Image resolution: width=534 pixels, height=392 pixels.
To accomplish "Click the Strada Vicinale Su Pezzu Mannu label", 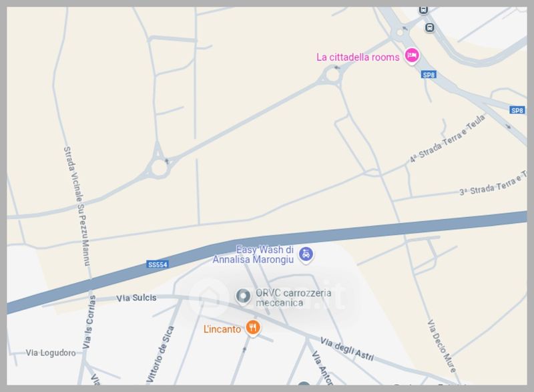I will coord(77,206).
